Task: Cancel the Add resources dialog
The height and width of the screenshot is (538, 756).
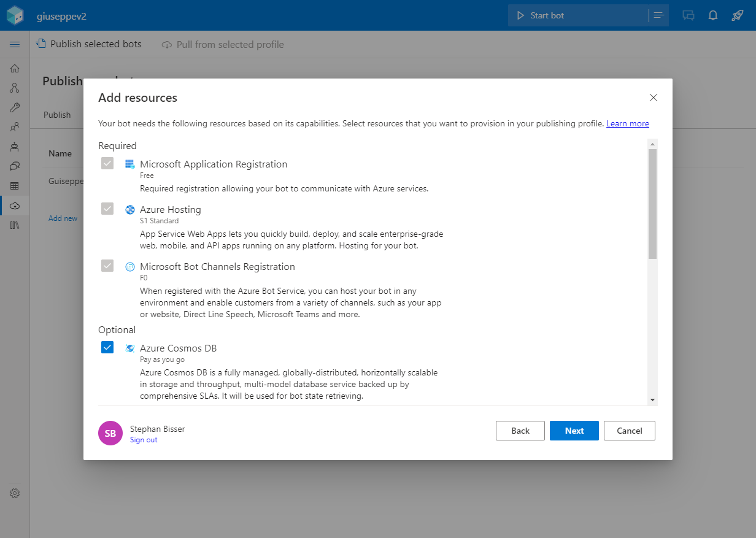Action: click(630, 431)
